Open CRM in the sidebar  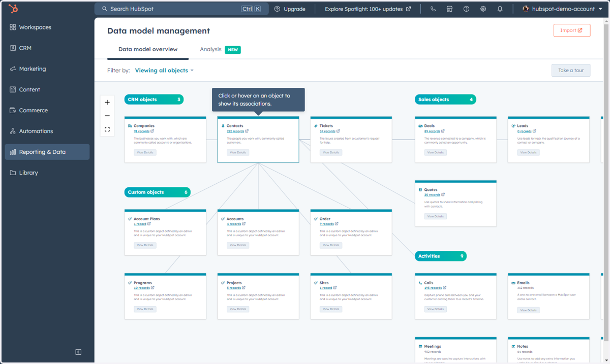(x=47, y=48)
